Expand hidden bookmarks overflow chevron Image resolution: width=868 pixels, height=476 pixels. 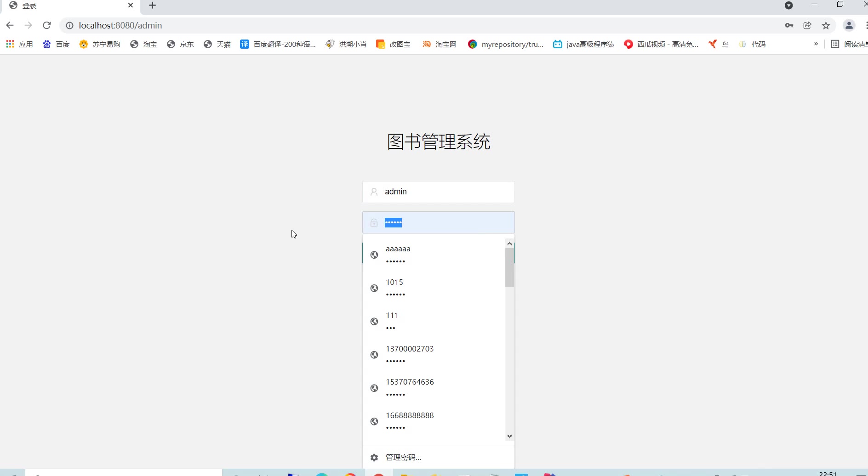click(x=816, y=44)
